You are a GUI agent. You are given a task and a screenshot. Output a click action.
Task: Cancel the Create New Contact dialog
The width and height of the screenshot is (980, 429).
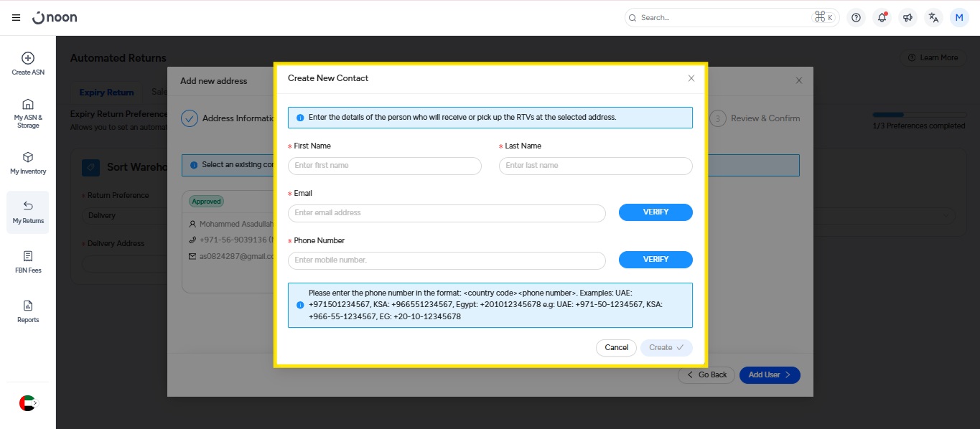coord(616,348)
